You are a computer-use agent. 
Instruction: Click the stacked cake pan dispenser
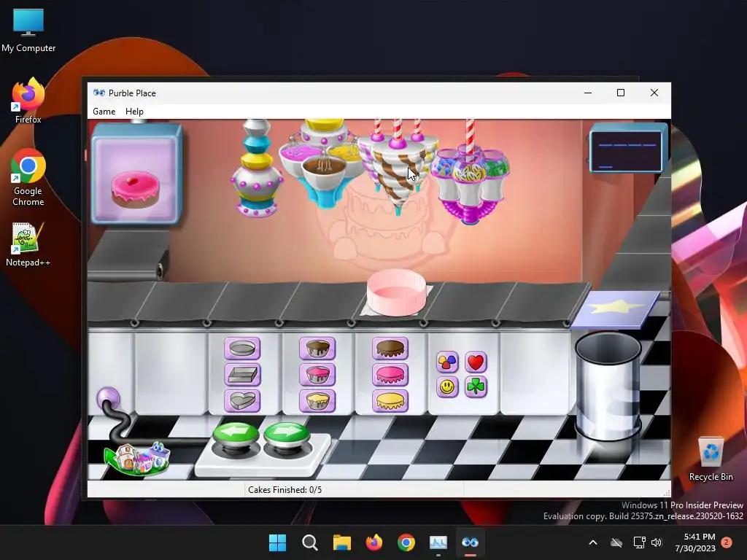[256, 168]
